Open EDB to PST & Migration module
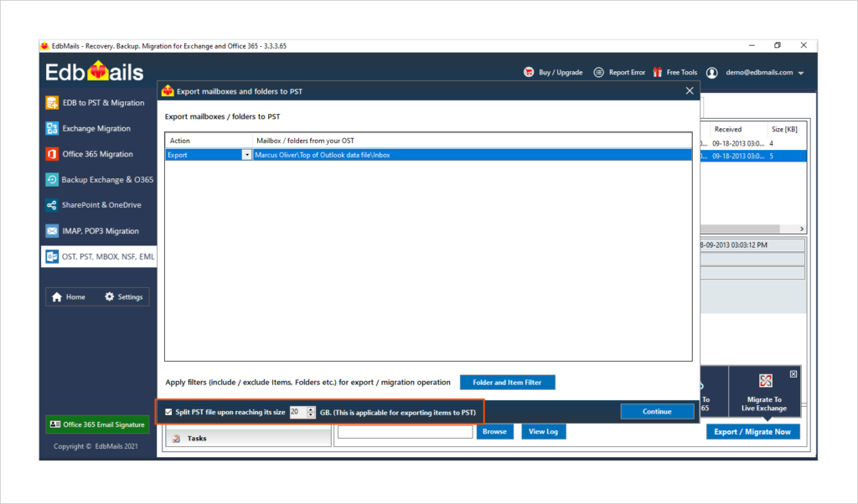The width and height of the screenshot is (858, 504). pyautogui.click(x=96, y=103)
